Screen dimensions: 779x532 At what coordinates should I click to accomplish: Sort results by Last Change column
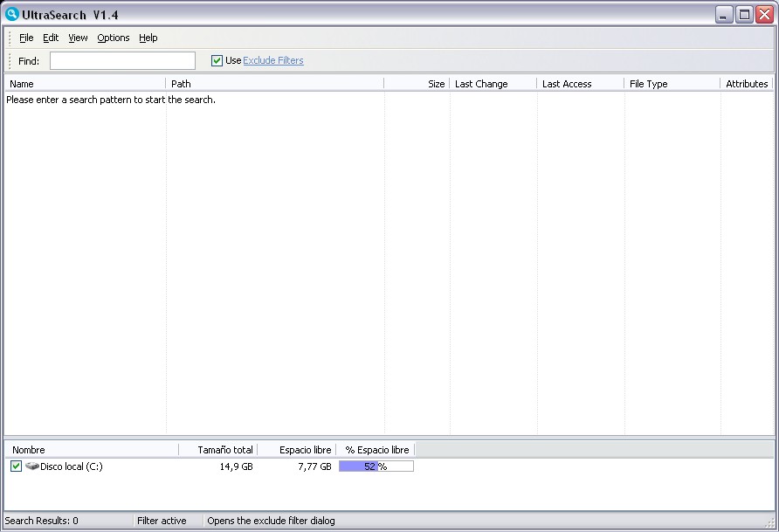(x=493, y=84)
